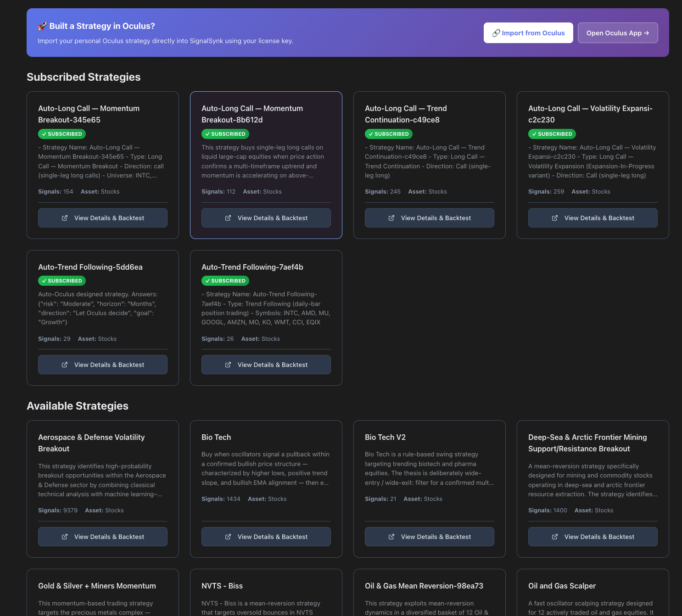
Task: Click Subscribed badge on Trend Continuation-c49ce8
Action: [x=389, y=134]
